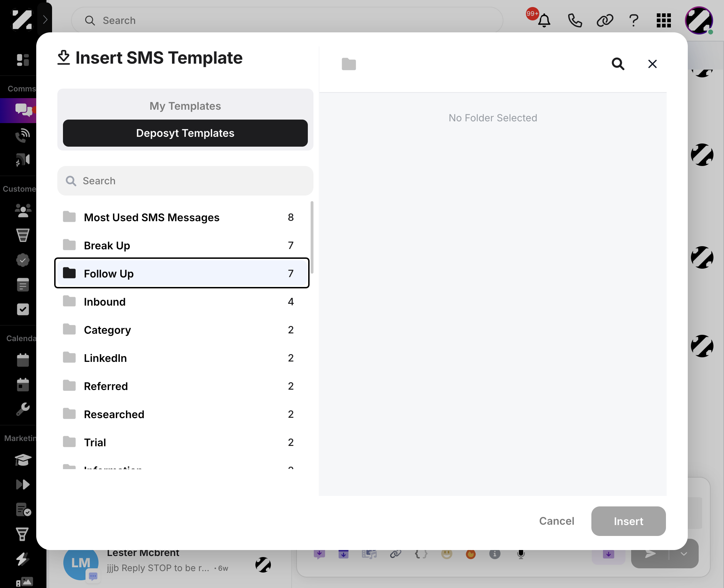Open the help question mark icon
This screenshot has width=724, height=588.
coord(634,20)
